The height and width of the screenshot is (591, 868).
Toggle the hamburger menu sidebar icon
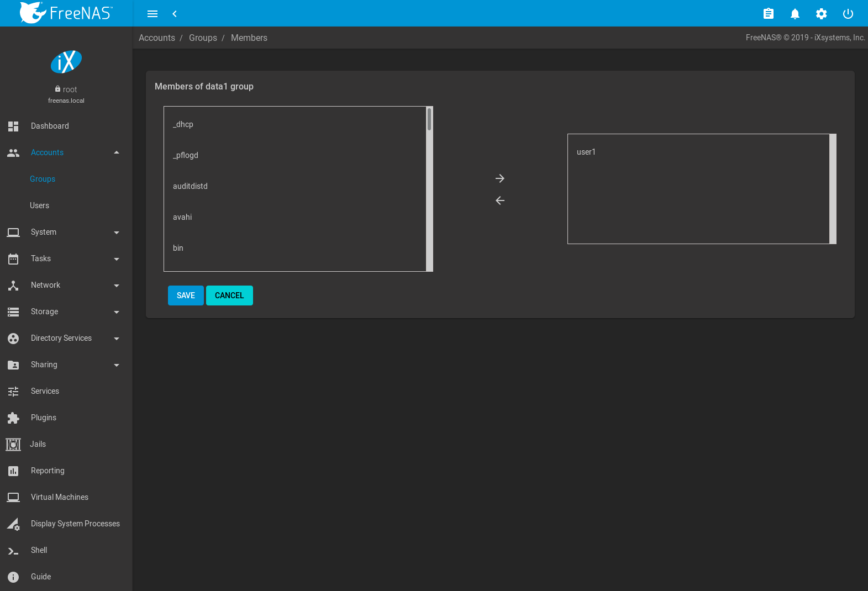[152, 14]
